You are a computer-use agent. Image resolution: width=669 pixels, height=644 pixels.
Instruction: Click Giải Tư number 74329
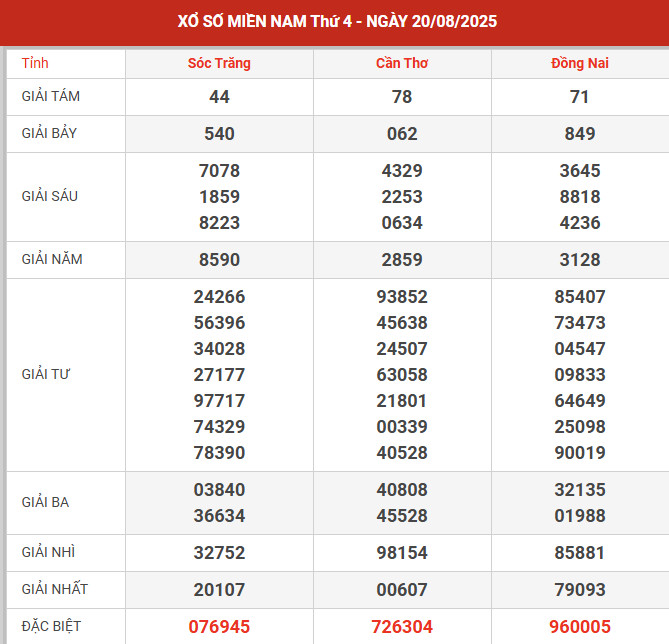pos(219,427)
